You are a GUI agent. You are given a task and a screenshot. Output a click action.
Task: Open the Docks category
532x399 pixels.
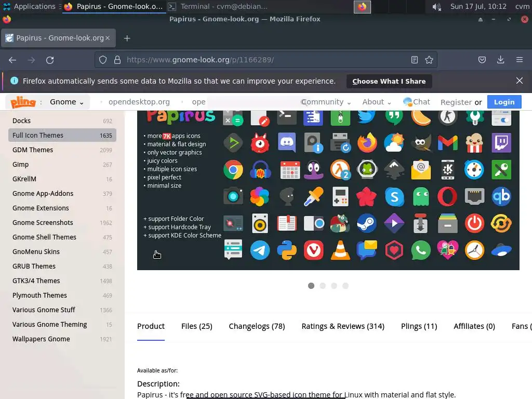tap(62, 121)
